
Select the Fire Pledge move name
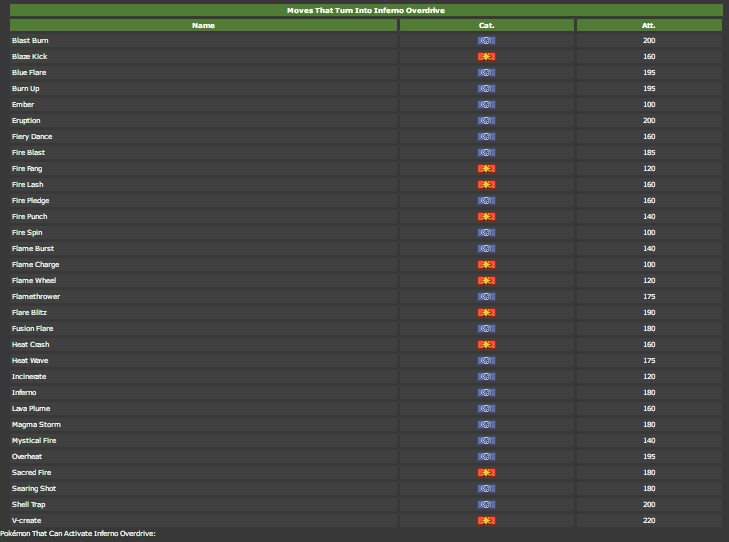31,200
